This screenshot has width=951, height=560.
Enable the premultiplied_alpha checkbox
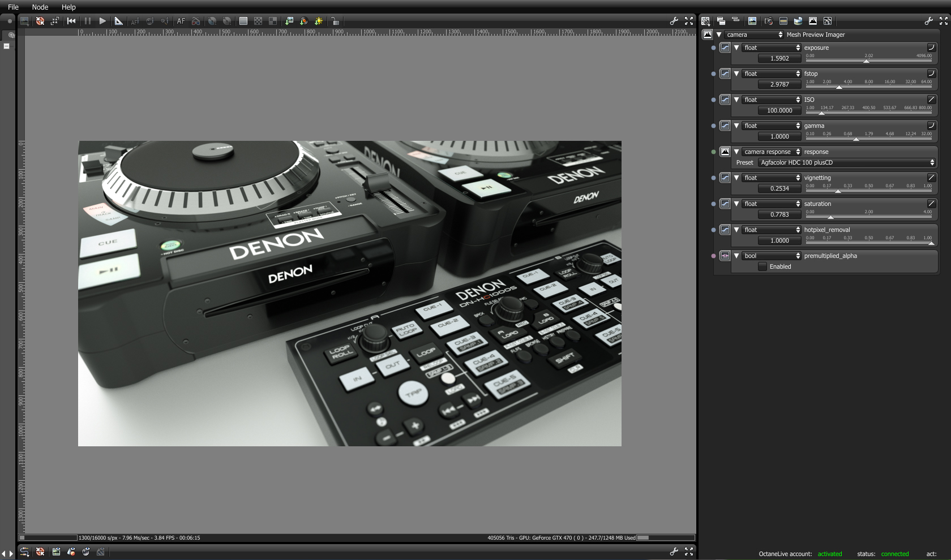(762, 266)
